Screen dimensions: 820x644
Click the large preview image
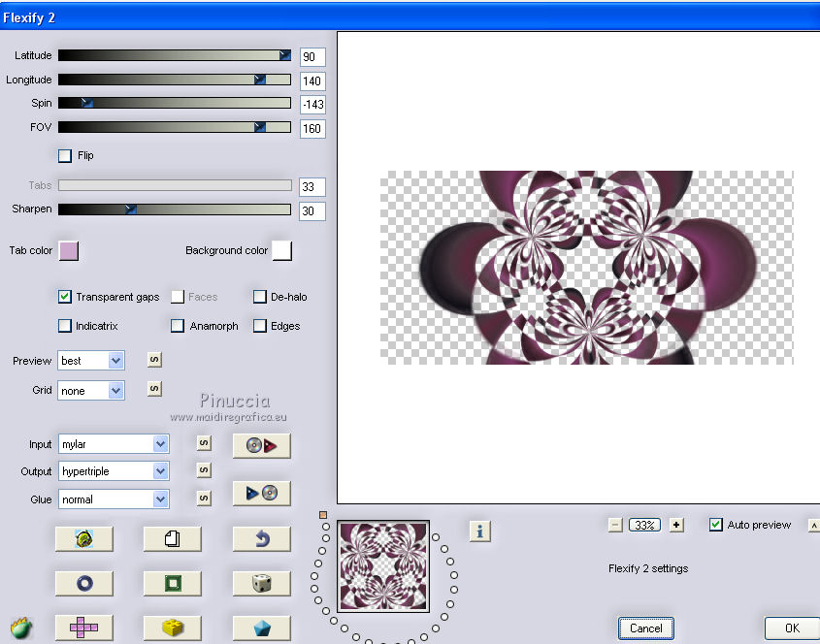point(587,268)
